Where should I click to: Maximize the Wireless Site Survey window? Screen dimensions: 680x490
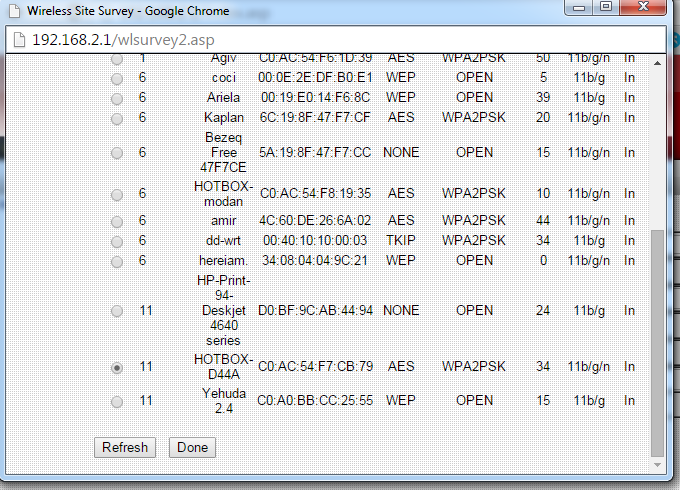(x=606, y=8)
